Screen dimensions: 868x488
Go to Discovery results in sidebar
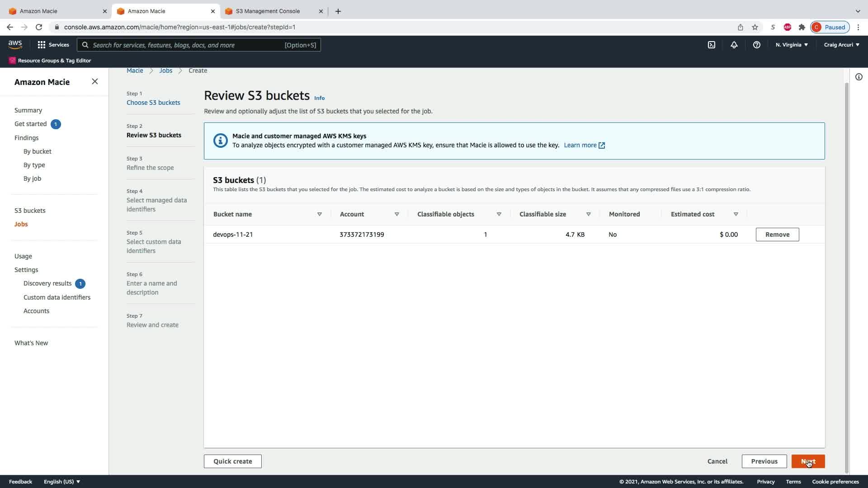[x=47, y=283]
